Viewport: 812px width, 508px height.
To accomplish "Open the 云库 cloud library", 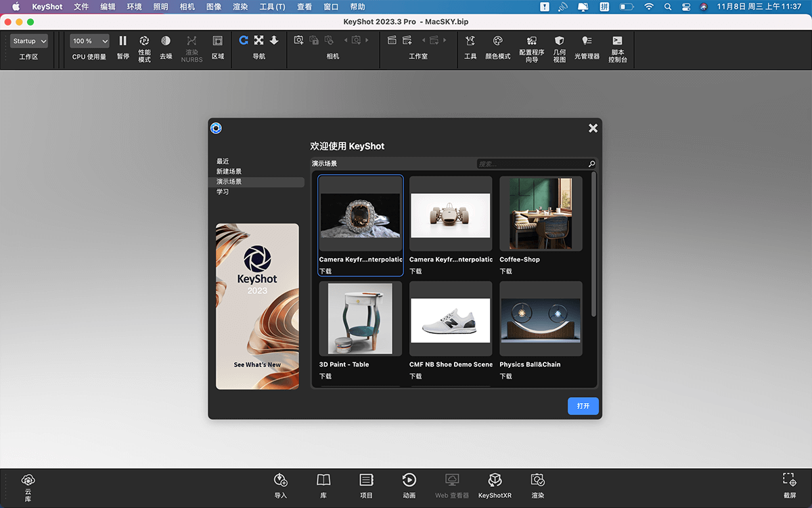I will pyautogui.click(x=28, y=480).
